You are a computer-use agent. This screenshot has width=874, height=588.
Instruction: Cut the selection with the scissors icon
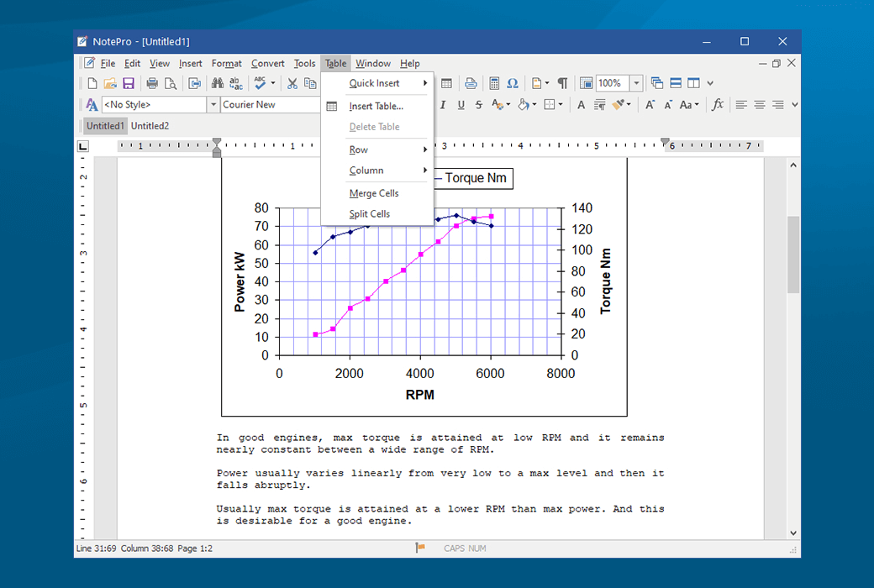[292, 83]
